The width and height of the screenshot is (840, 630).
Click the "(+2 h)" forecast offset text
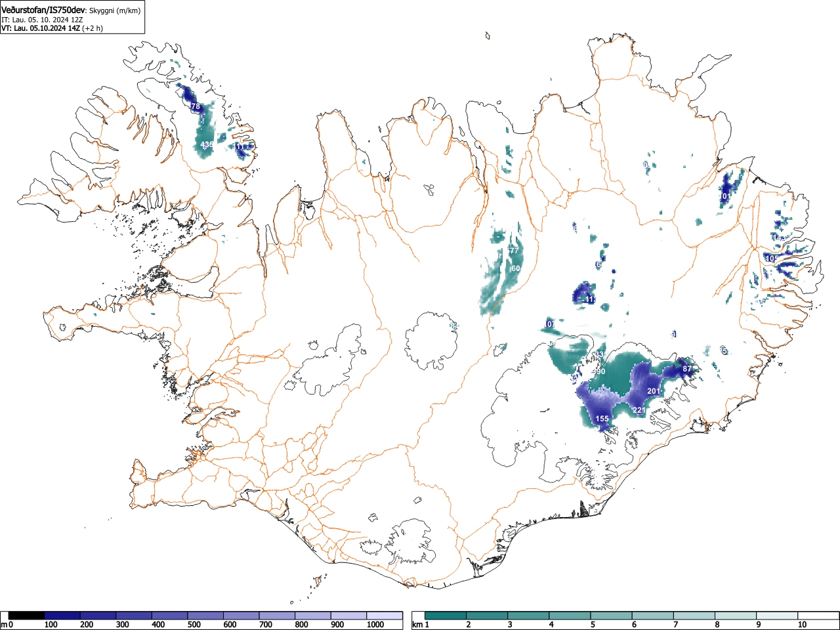[93, 28]
